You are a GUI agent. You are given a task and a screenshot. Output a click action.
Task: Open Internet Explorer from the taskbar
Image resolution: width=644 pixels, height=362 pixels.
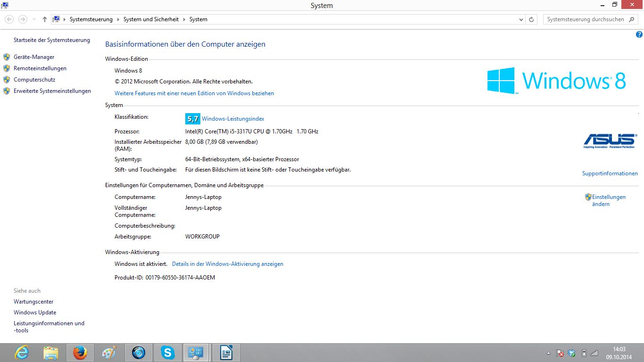[x=22, y=353]
